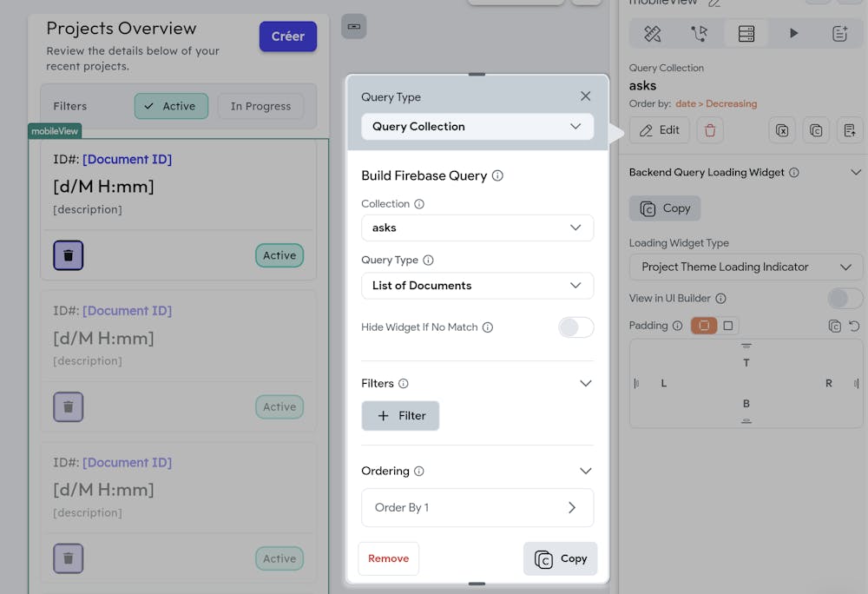This screenshot has width=868, height=594.
Task: Click info icon next to Padding
Action: [678, 326]
